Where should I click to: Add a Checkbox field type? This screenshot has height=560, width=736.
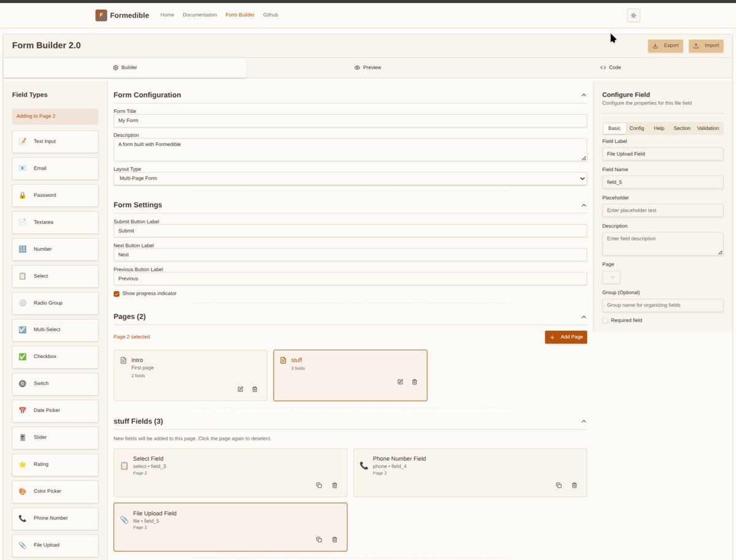(55, 356)
